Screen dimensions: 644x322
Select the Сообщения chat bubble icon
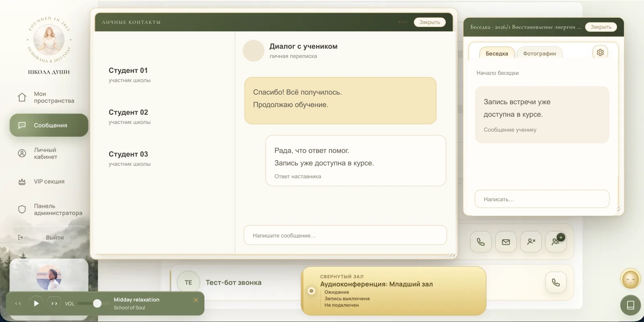[x=22, y=125]
